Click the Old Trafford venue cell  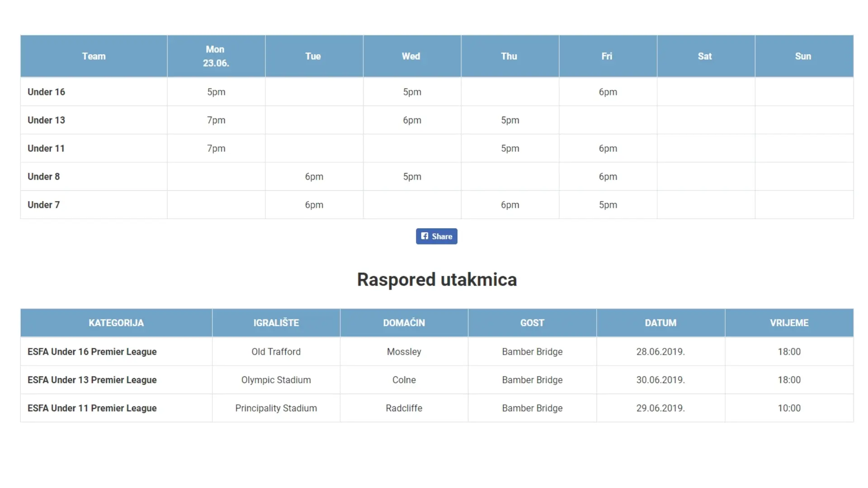point(276,352)
